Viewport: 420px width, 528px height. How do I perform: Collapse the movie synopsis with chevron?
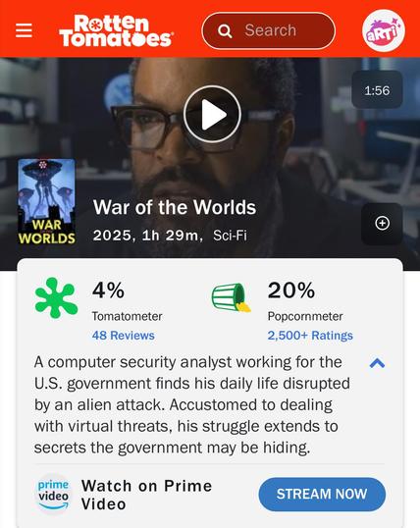[x=377, y=363]
